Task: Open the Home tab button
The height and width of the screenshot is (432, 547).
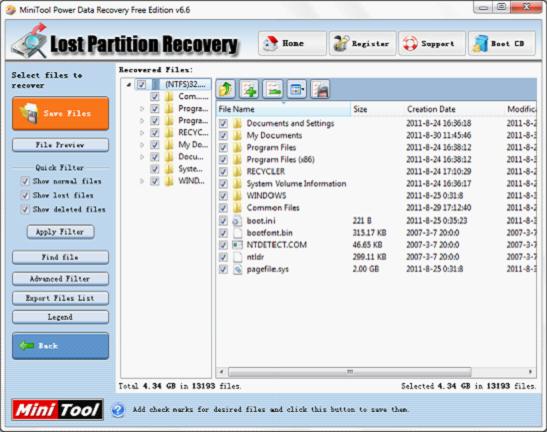Action: pos(292,44)
